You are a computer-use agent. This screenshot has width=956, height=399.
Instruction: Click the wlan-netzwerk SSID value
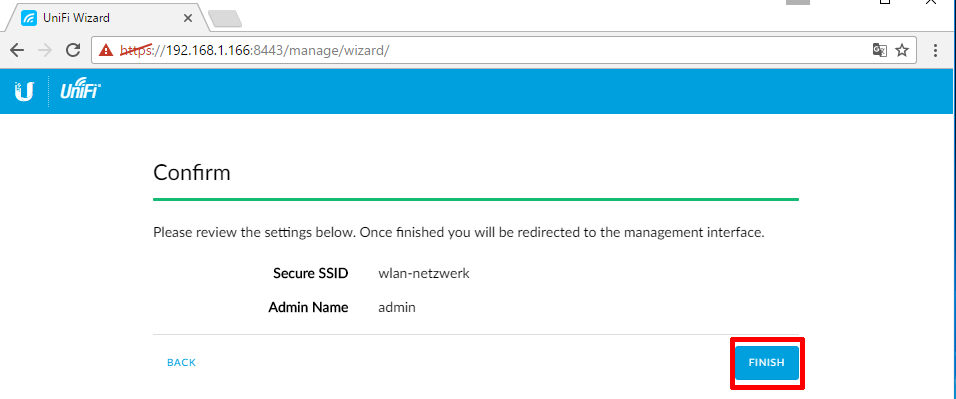click(424, 273)
